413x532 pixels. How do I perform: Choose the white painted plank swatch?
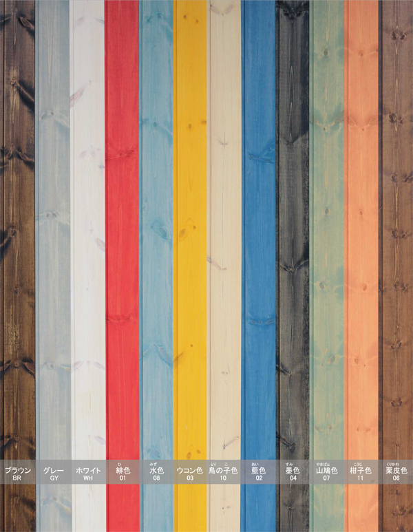coord(87,227)
